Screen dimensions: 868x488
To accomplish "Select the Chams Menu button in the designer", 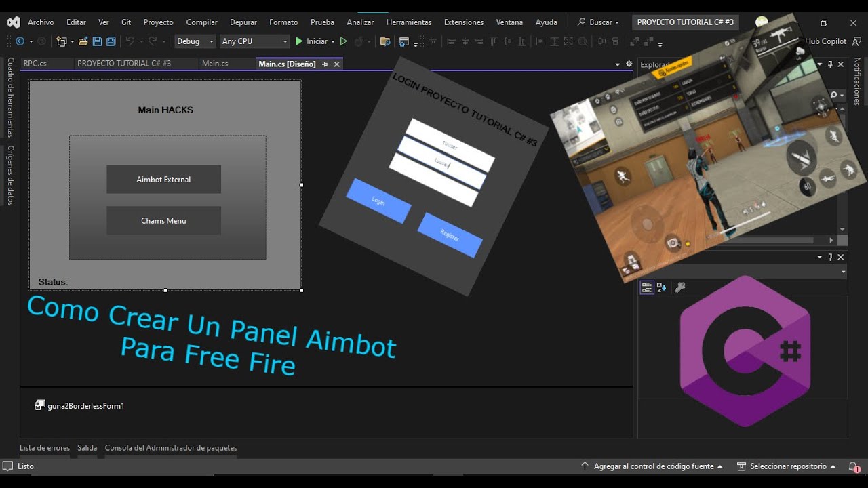I will 163,221.
